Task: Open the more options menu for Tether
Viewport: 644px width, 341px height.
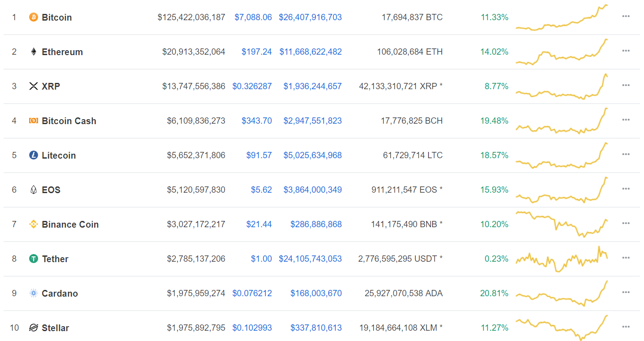Action: 626,257
